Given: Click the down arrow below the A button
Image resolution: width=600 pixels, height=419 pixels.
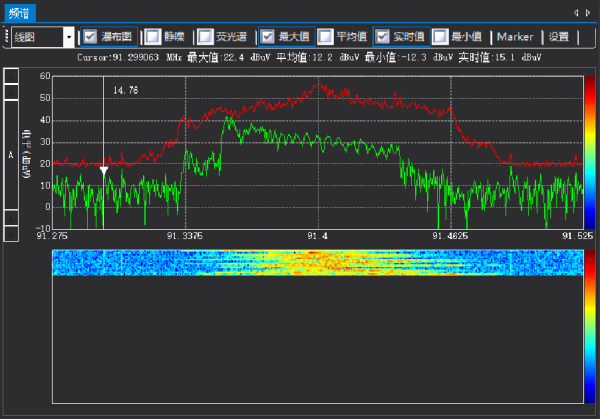Looking at the screenshot, I should click(11, 234).
